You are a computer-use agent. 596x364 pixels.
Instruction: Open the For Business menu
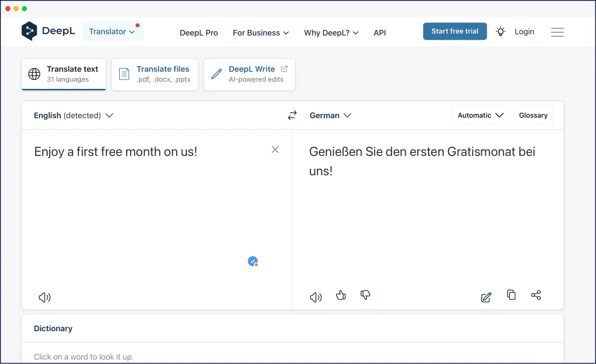[x=261, y=33]
